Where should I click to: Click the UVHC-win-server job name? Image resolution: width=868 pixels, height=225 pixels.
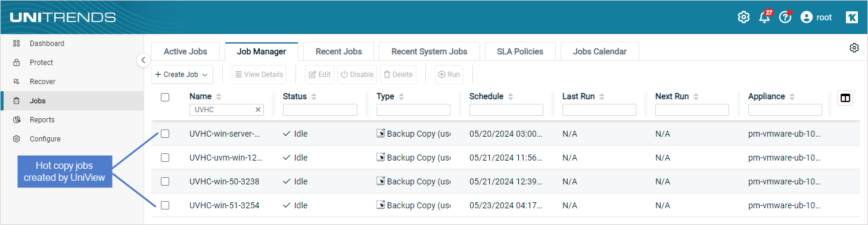[x=225, y=134]
